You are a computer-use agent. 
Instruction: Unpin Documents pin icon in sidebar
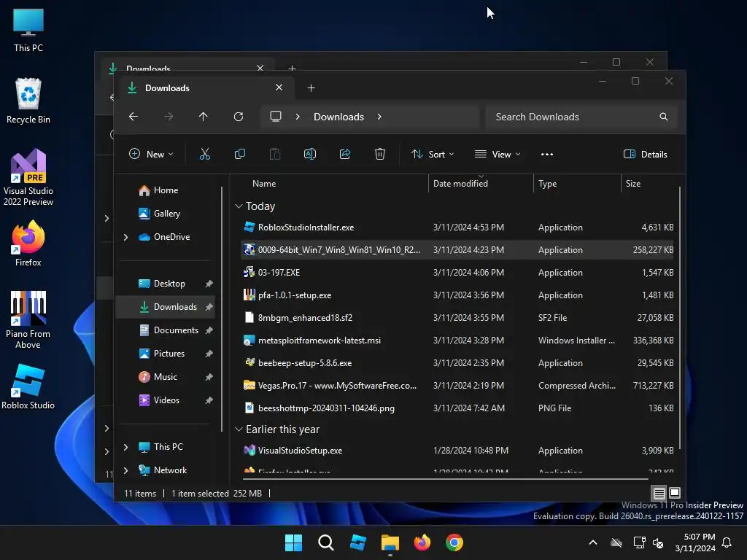click(209, 330)
